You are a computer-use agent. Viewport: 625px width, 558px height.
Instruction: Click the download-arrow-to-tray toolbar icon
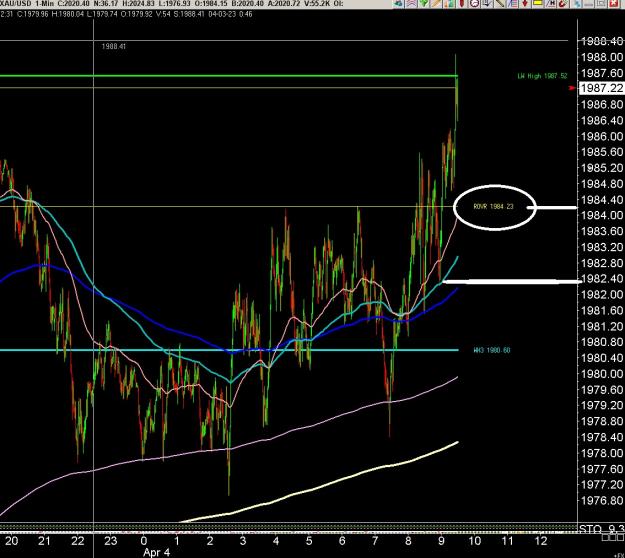click(x=487, y=3)
